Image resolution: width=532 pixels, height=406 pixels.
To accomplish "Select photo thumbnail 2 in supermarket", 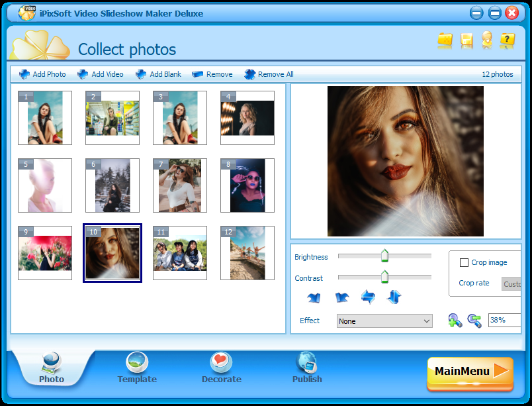I will [x=112, y=118].
